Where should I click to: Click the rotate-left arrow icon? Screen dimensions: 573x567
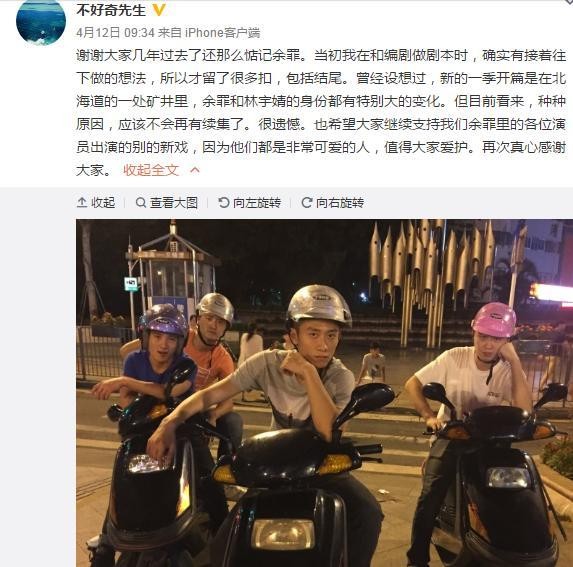(x=224, y=202)
